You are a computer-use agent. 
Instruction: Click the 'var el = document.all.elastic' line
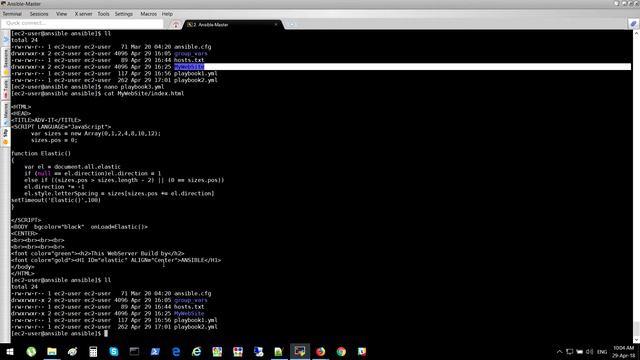click(x=72, y=167)
